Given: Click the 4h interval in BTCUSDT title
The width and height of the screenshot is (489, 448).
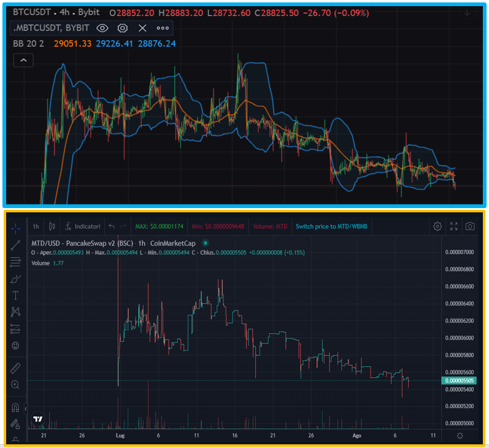Looking at the screenshot, I should click(x=64, y=12).
